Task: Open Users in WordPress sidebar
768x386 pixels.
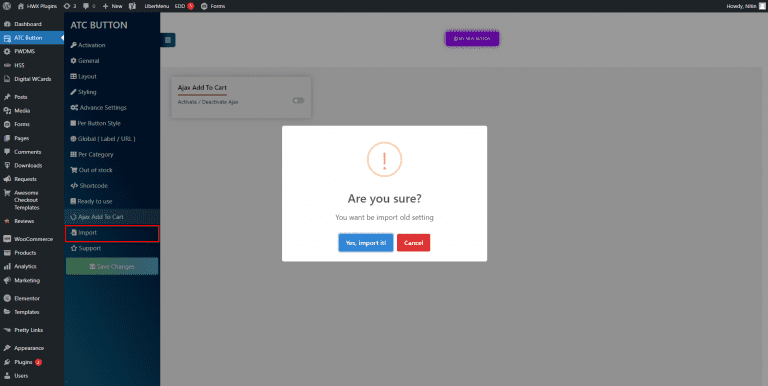Action: point(32,376)
